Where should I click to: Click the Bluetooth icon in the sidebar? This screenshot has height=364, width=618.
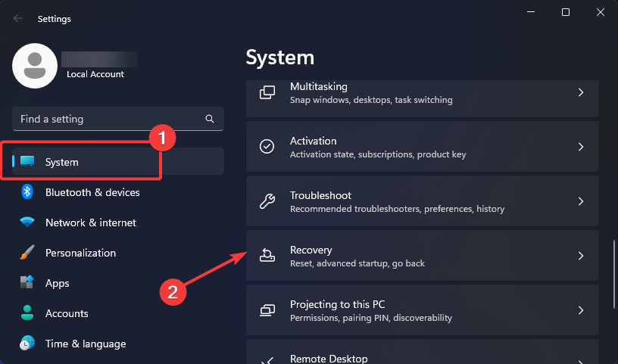pyautogui.click(x=27, y=192)
